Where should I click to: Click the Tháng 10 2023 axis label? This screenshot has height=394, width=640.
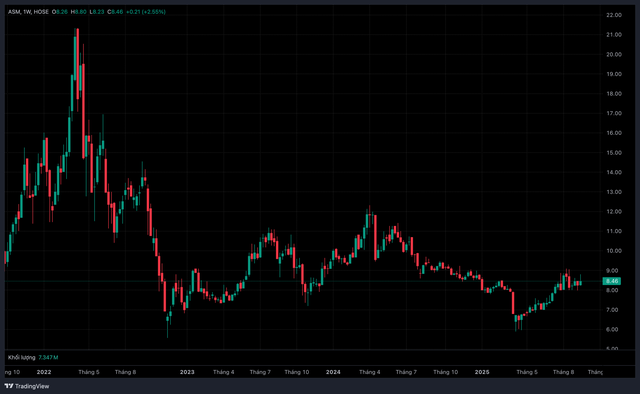(297, 372)
